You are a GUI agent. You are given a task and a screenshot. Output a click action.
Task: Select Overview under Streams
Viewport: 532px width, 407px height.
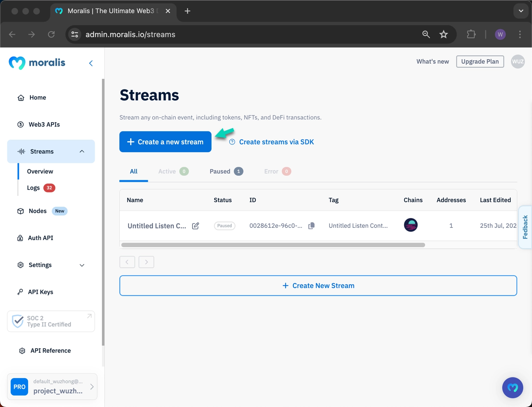[40, 171]
